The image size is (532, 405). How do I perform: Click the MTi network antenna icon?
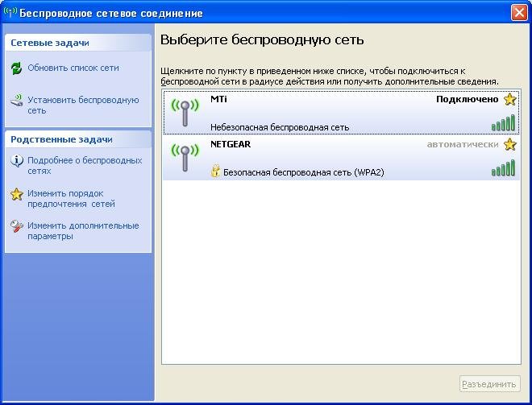pyautogui.click(x=185, y=112)
